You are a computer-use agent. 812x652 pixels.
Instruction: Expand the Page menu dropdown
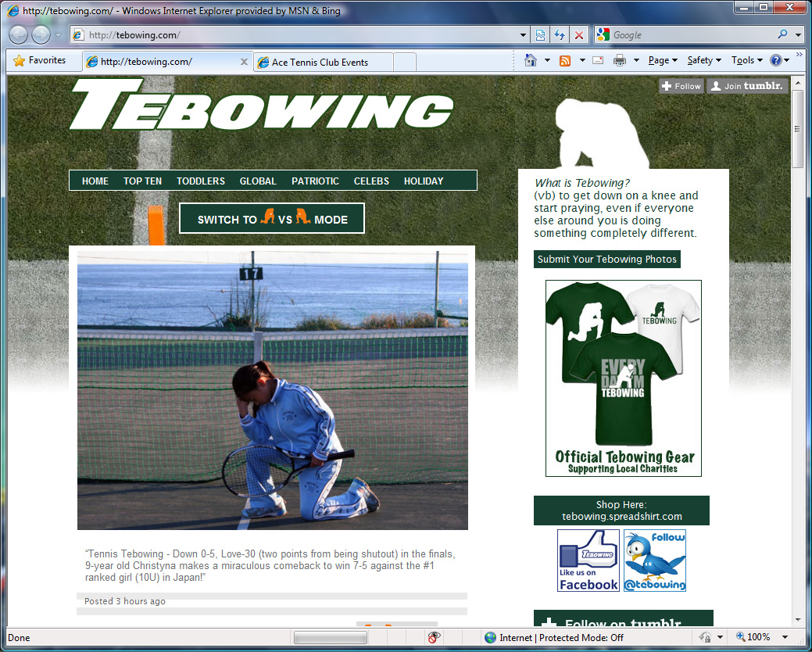(x=663, y=60)
